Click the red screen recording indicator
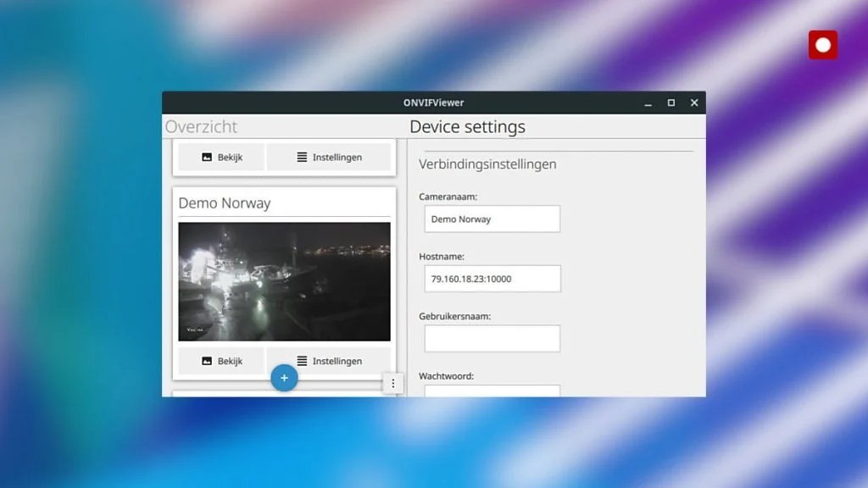This screenshot has height=488, width=868. click(x=822, y=45)
